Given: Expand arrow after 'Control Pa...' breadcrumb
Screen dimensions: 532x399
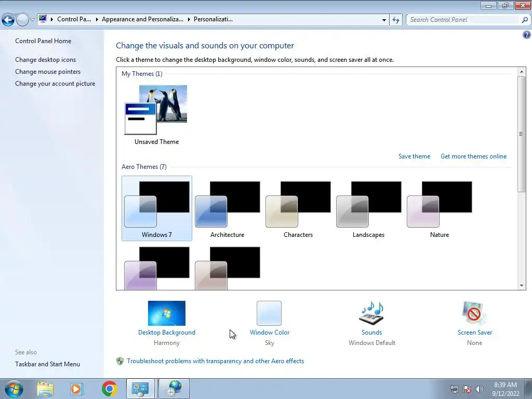Looking at the screenshot, I should point(96,19).
